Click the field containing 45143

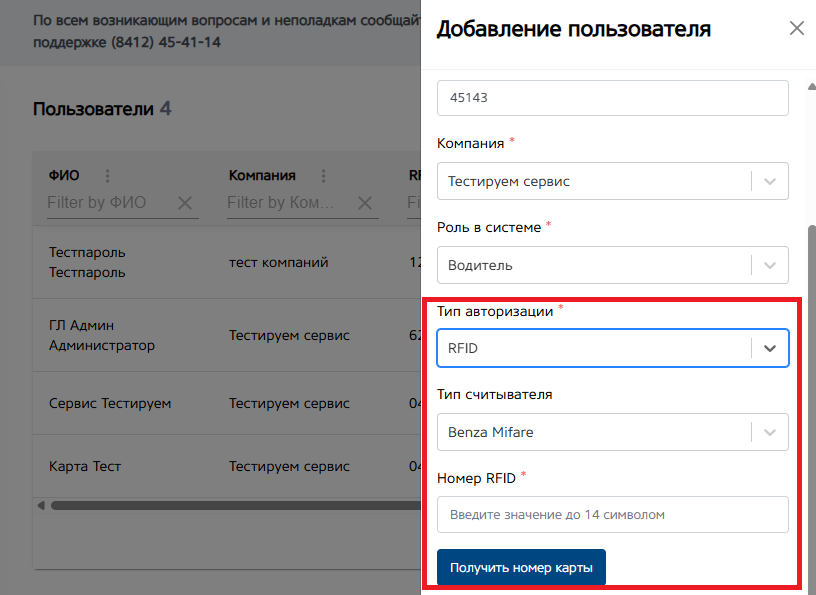pyautogui.click(x=613, y=98)
